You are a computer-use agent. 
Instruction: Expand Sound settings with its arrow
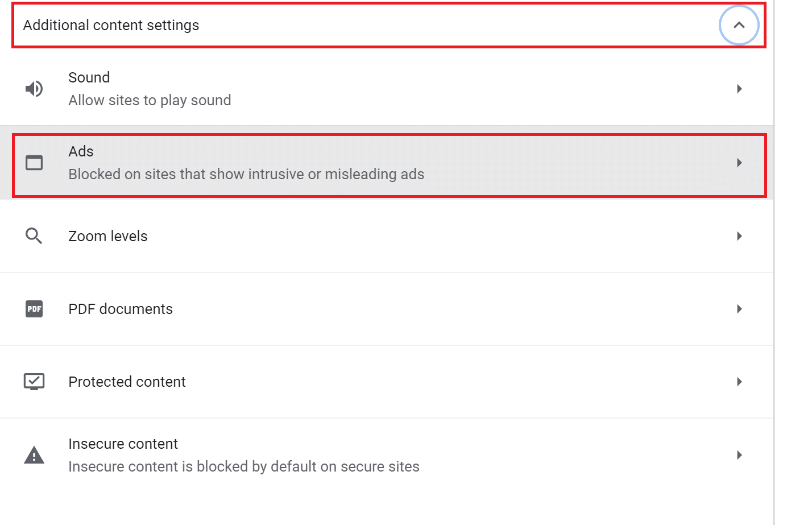tap(739, 89)
